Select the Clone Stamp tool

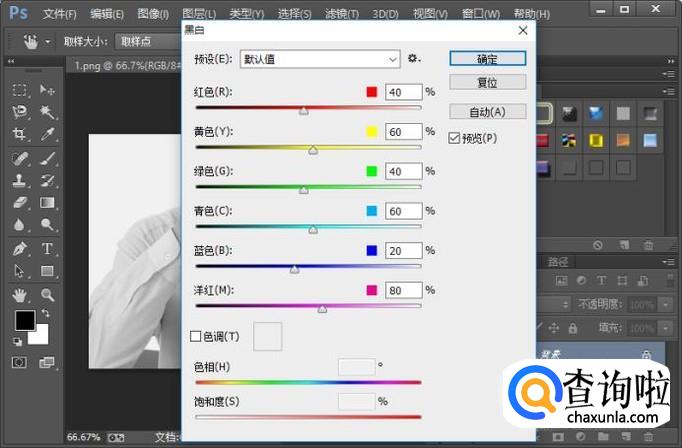click(19, 180)
